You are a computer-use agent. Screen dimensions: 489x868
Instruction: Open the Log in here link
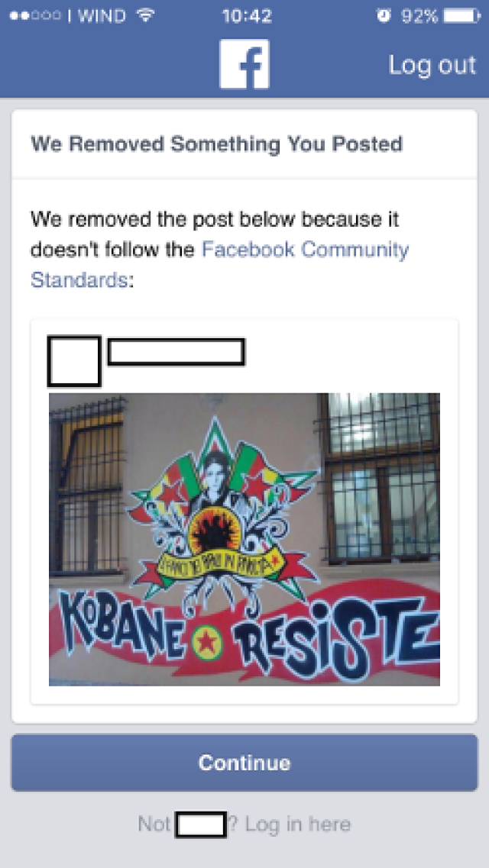[x=298, y=824]
